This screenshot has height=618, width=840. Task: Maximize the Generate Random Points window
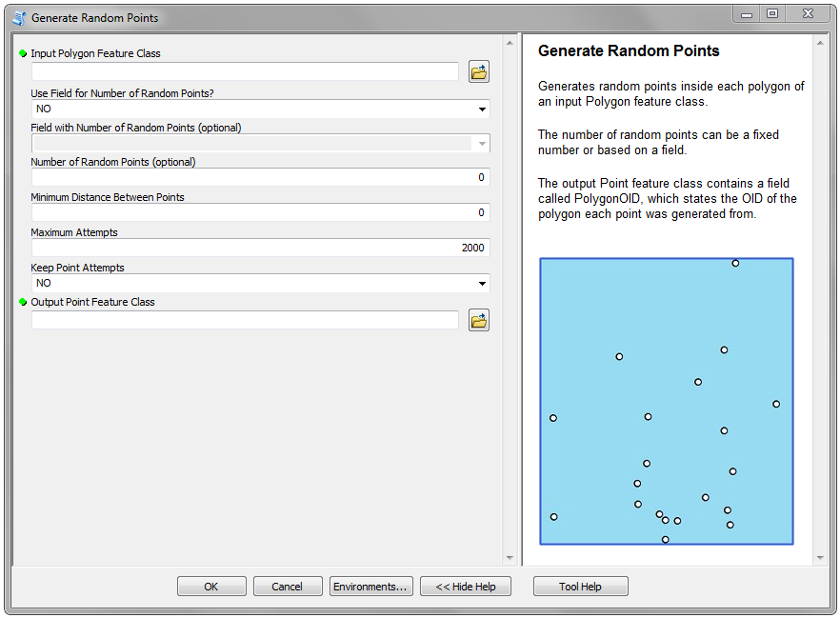point(772,14)
